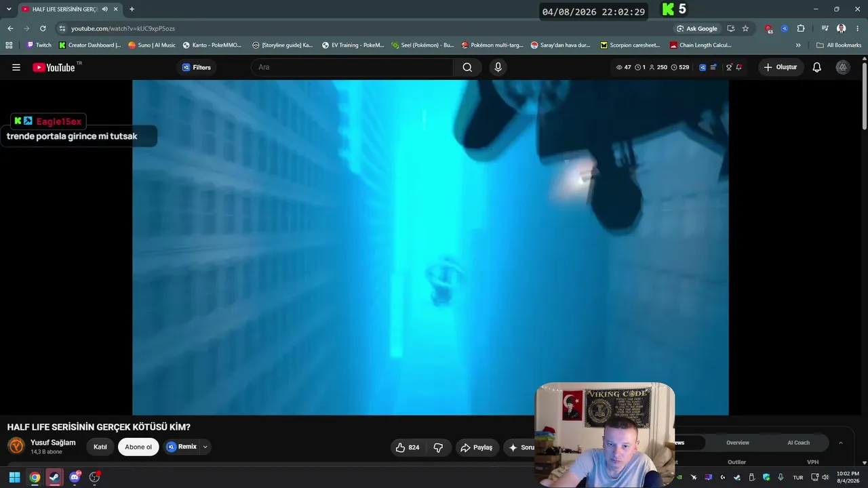This screenshot has width=868, height=488.
Task: Go to the YouTube home logo
Action: pyautogui.click(x=54, y=67)
